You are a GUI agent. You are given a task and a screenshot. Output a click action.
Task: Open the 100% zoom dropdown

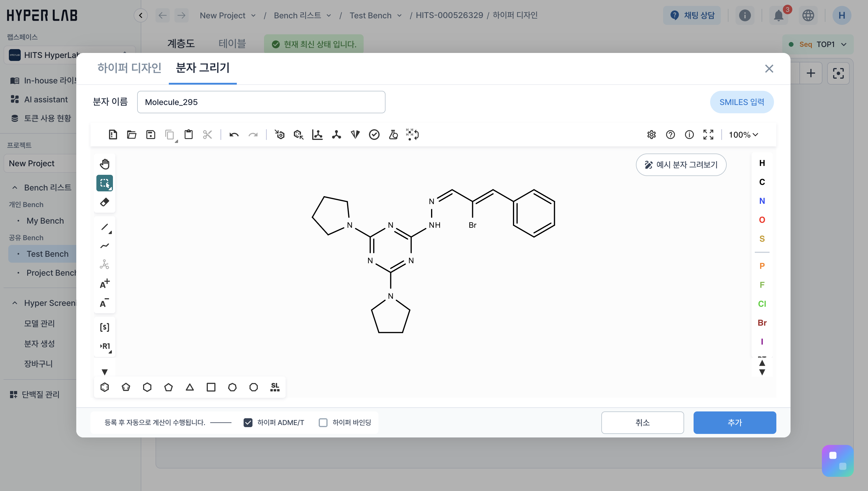[743, 135]
